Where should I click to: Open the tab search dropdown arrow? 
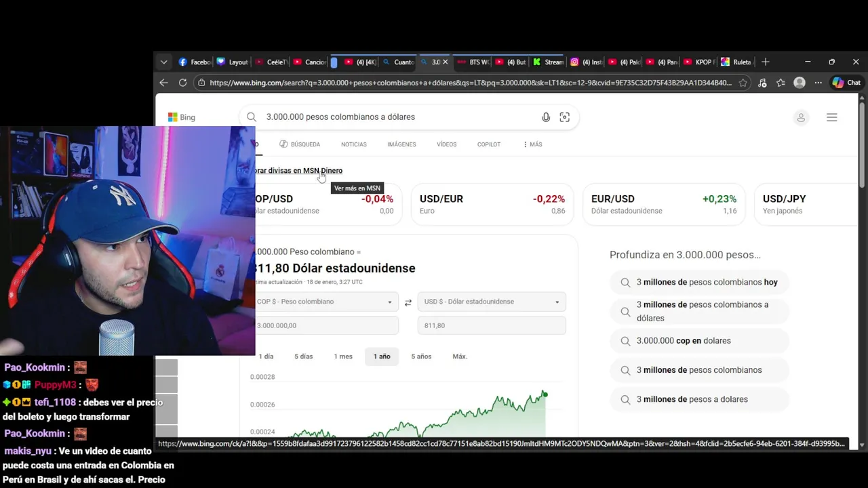(x=163, y=62)
